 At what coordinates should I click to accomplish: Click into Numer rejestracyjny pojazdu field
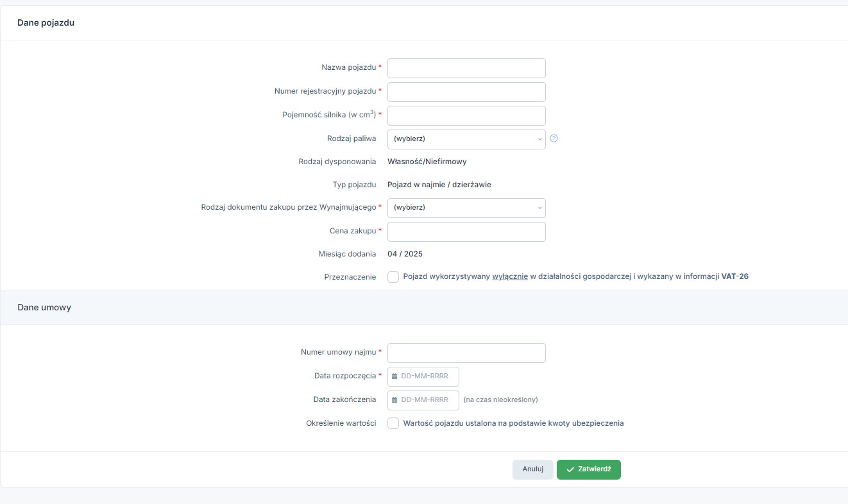[x=466, y=92]
